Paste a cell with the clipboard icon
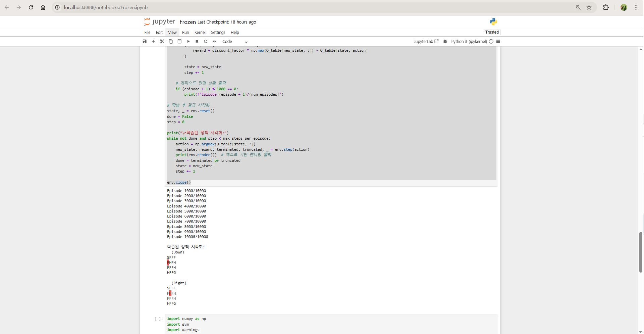This screenshot has height=334, width=644. tap(179, 41)
